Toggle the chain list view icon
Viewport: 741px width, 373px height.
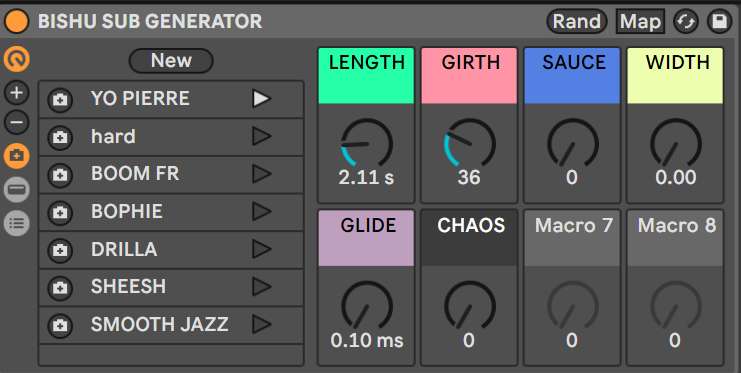pos(17,223)
